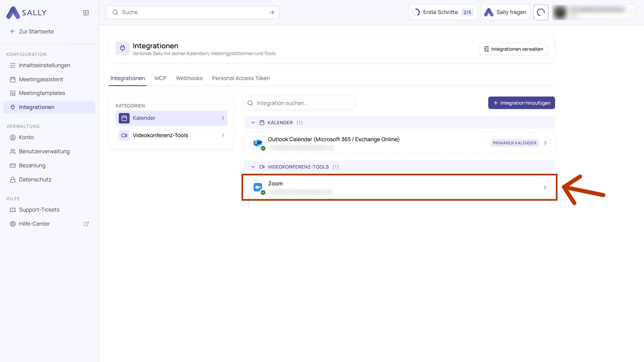
Task: Select Integrationen in the sidebar
Action: [x=49, y=107]
